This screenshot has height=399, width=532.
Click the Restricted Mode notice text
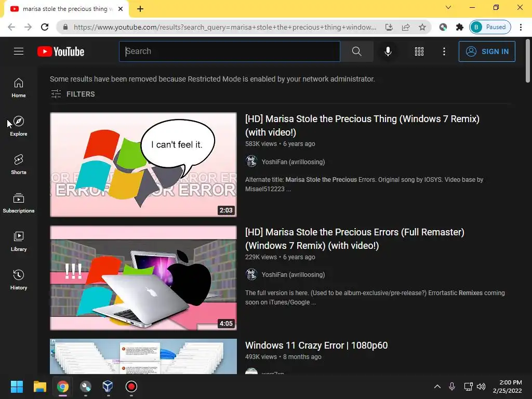point(212,79)
